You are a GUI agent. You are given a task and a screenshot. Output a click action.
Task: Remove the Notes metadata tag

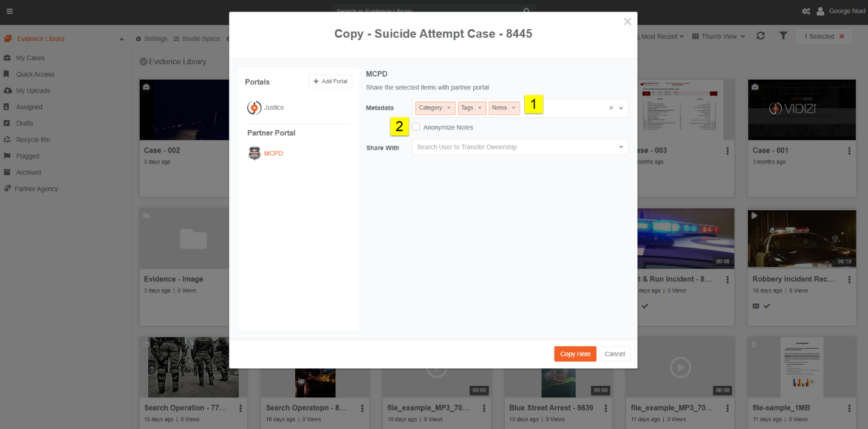point(513,108)
